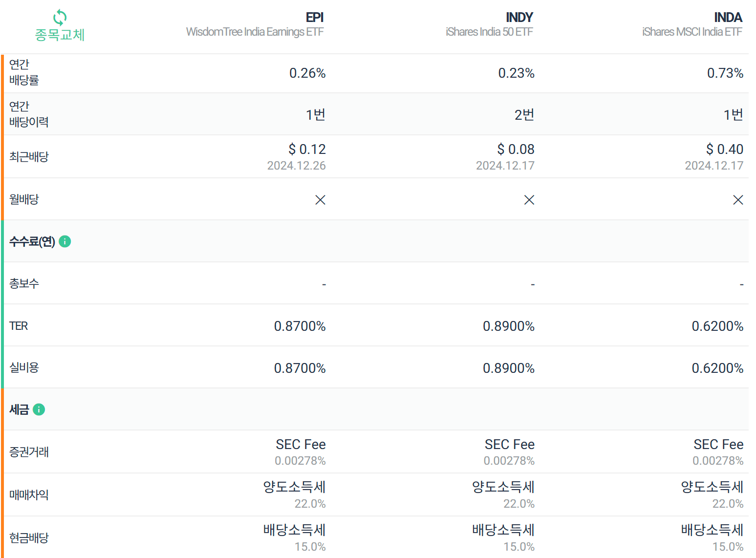This screenshot has height=558, width=756.
Task: Click the X mark in INDY's 월배당 row
Action: pos(529,200)
